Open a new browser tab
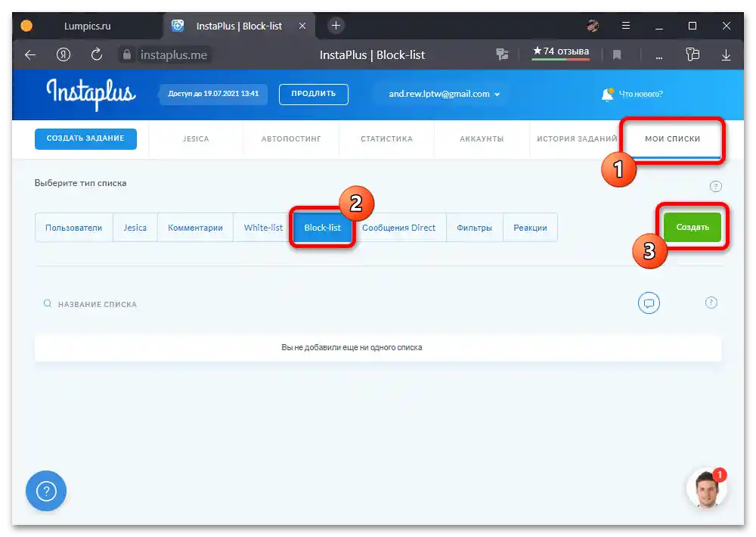This screenshot has width=756, height=537. pyautogui.click(x=336, y=26)
